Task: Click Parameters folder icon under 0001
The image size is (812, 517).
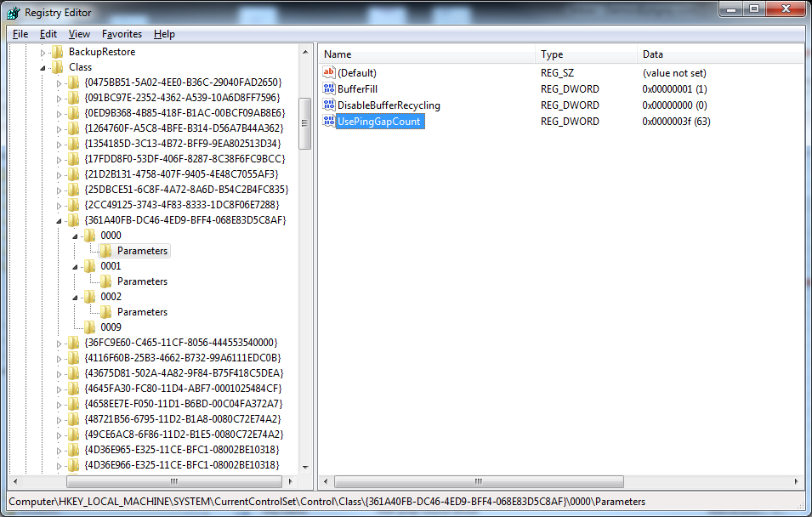Action: 105,281
